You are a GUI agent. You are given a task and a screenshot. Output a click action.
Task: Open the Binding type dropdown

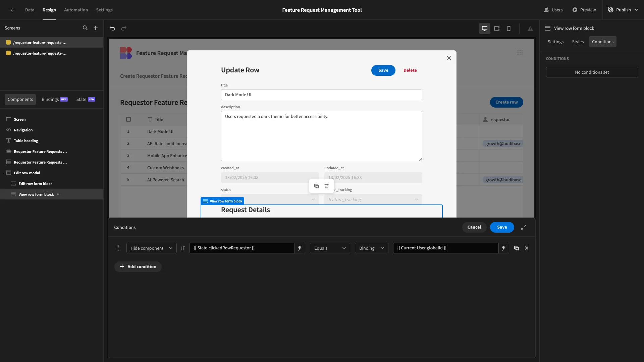click(372, 248)
